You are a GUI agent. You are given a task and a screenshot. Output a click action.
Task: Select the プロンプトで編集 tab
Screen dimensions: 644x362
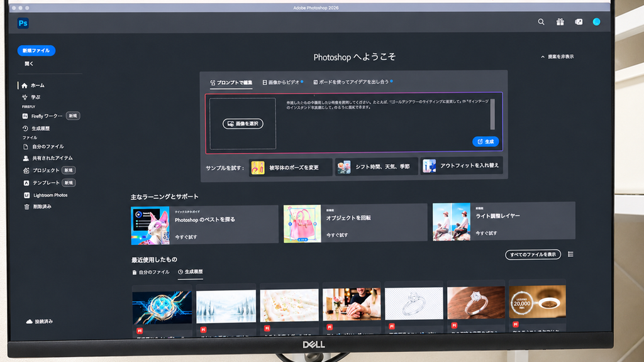[231, 82]
